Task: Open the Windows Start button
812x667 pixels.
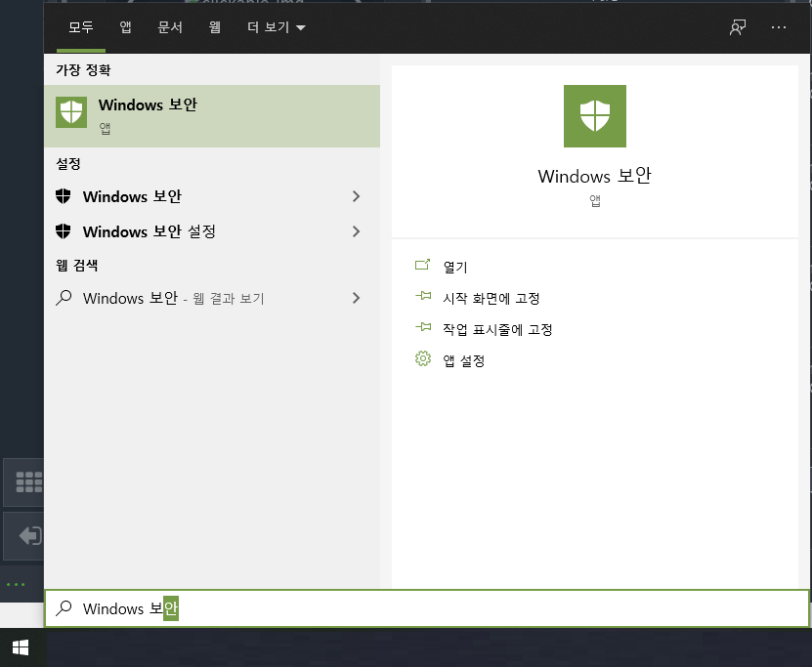Action: coord(21,647)
